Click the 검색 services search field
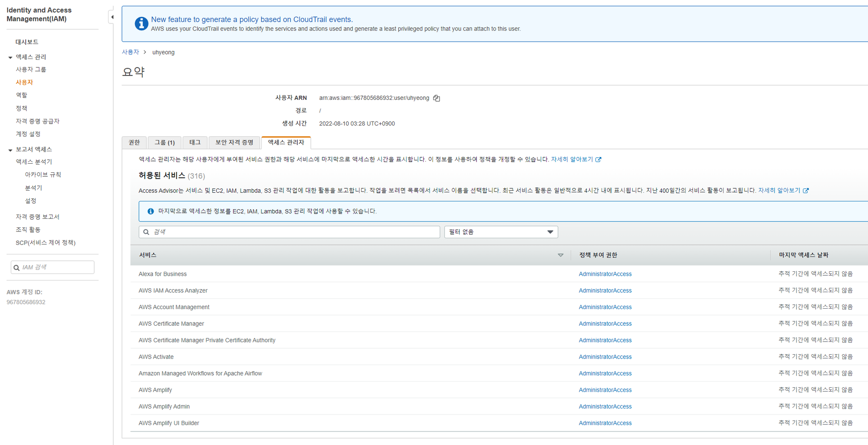Screen dimensions: 868x445 pos(289,232)
